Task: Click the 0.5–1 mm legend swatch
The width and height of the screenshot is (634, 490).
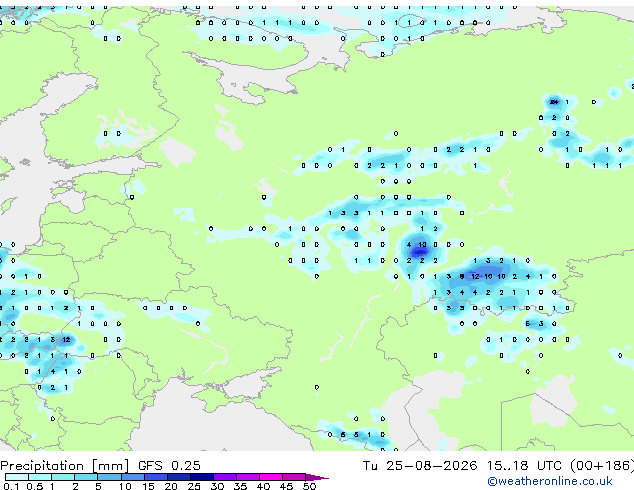Action: pos(40,477)
